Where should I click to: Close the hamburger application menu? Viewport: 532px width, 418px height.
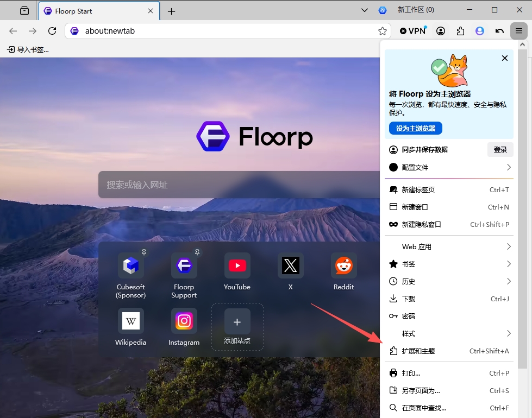[x=519, y=31]
